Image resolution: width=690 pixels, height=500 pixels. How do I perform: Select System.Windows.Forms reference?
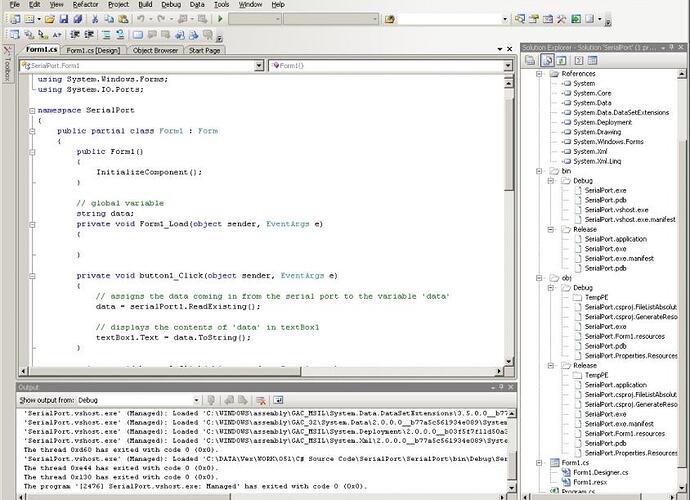pos(608,142)
